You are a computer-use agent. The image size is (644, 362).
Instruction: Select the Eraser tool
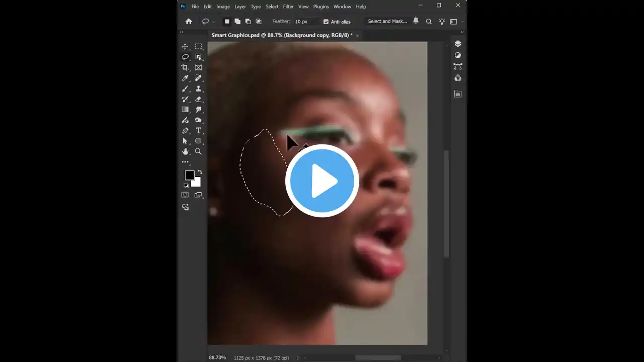click(x=198, y=99)
